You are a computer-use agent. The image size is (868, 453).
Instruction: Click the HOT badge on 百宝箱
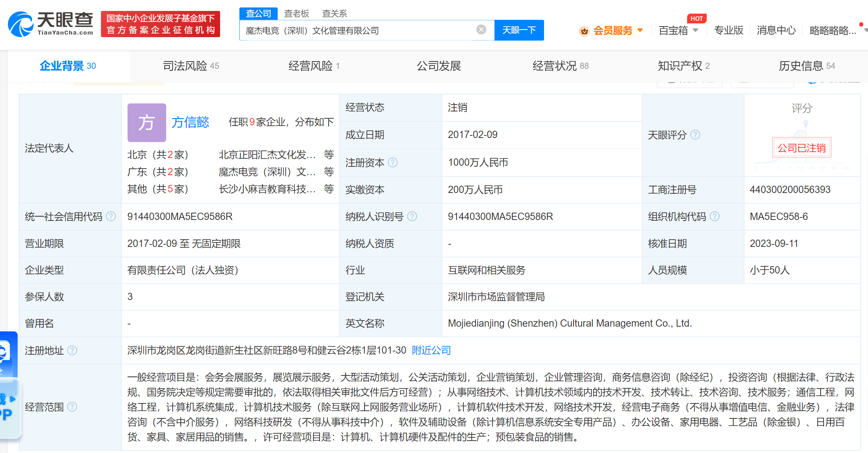coord(697,18)
